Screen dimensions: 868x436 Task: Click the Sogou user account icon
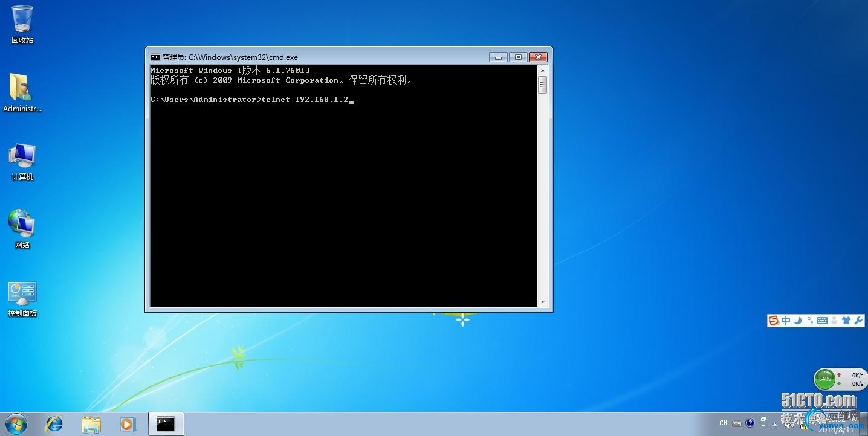click(x=834, y=321)
